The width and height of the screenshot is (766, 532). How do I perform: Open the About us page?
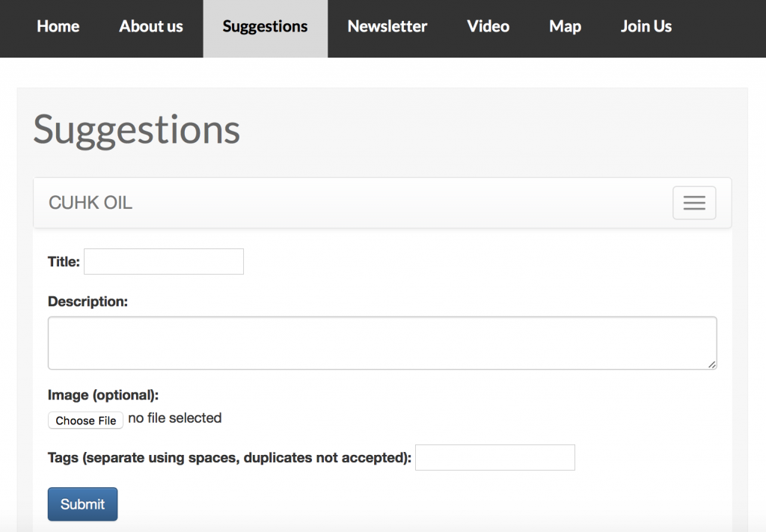151,26
